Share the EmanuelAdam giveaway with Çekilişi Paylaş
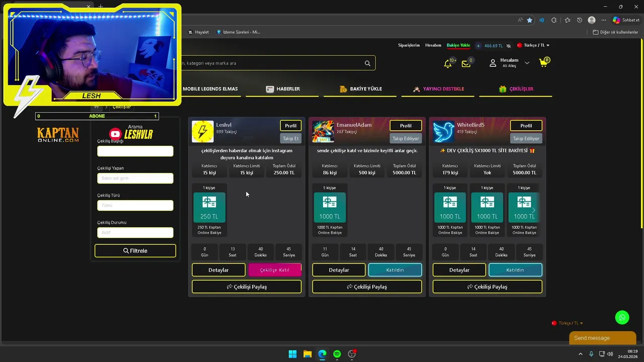 pos(367,287)
